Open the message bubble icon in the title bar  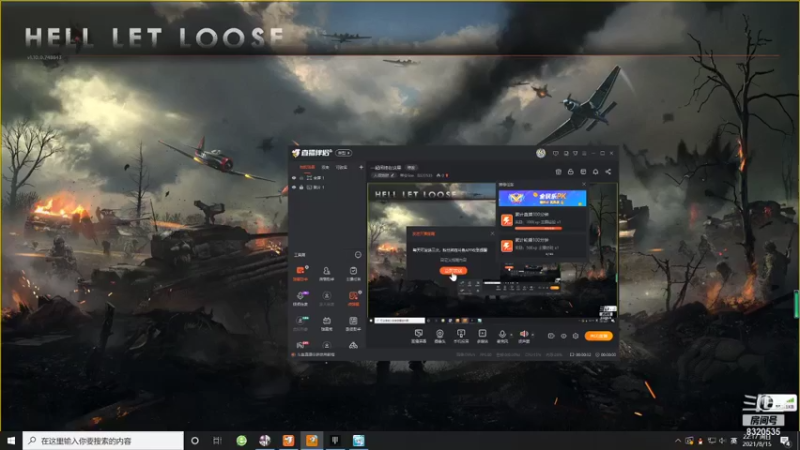(x=556, y=153)
